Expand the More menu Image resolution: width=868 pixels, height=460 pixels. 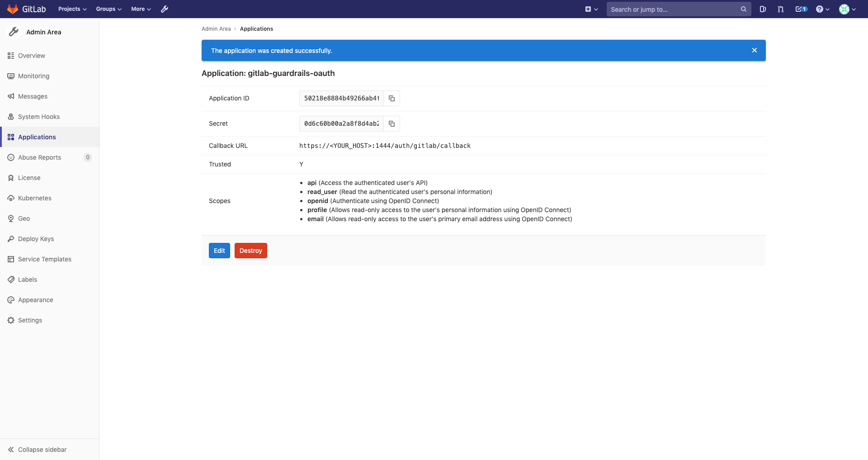pos(141,9)
